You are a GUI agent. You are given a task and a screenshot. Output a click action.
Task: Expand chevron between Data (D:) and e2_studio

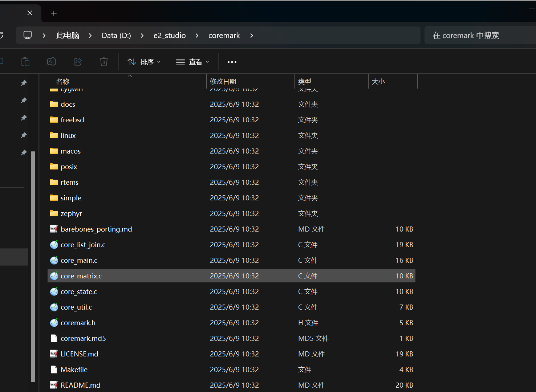pos(142,36)
